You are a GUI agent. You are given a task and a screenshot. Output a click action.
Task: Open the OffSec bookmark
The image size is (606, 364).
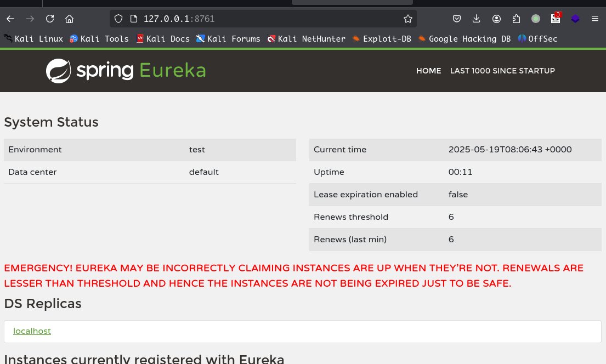pos(537,38)
